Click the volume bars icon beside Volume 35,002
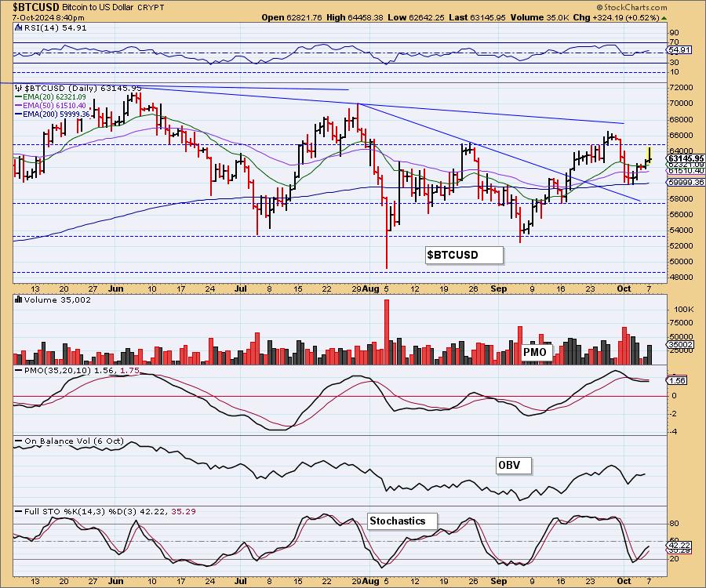The height and width of the screenshot is (588, 706). [x=19, y=299]
